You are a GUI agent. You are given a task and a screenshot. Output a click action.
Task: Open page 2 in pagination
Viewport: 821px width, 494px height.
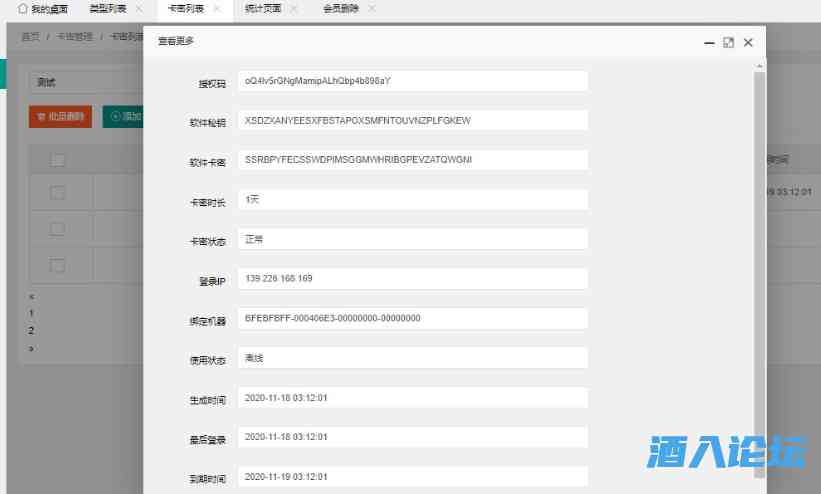(x=32, y=330)
